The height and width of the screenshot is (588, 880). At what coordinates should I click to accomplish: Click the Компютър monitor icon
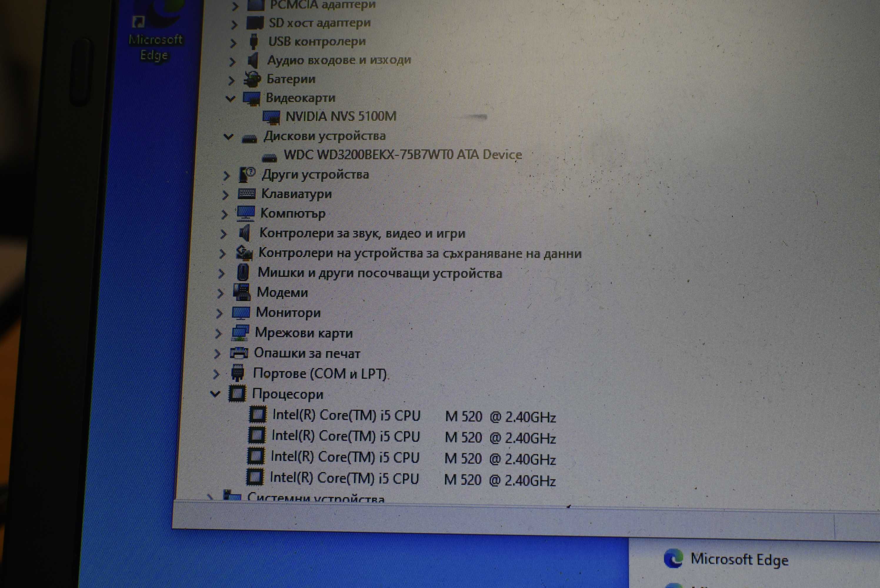(x=246, y=213)
